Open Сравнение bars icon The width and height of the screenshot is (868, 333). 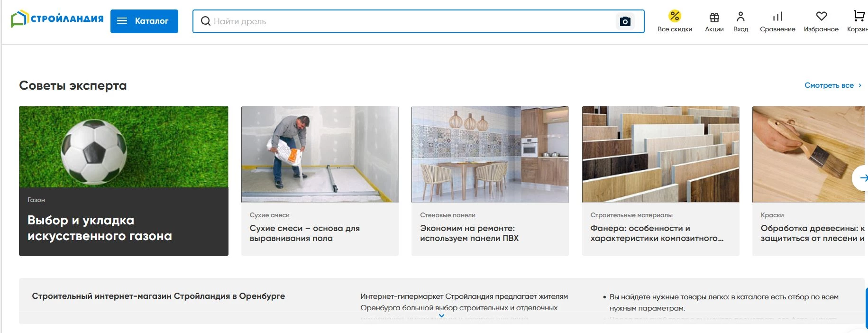[x=777, y=17]
